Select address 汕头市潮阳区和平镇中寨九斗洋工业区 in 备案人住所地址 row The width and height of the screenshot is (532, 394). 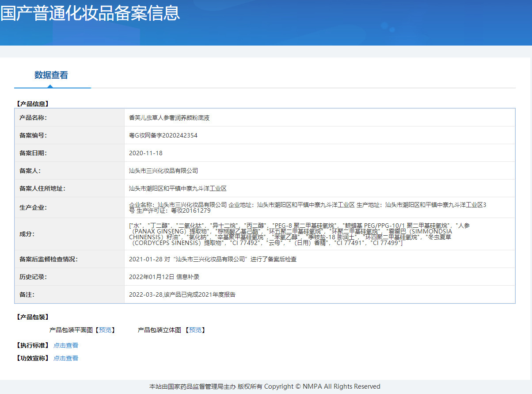click(x=178, y=188)
